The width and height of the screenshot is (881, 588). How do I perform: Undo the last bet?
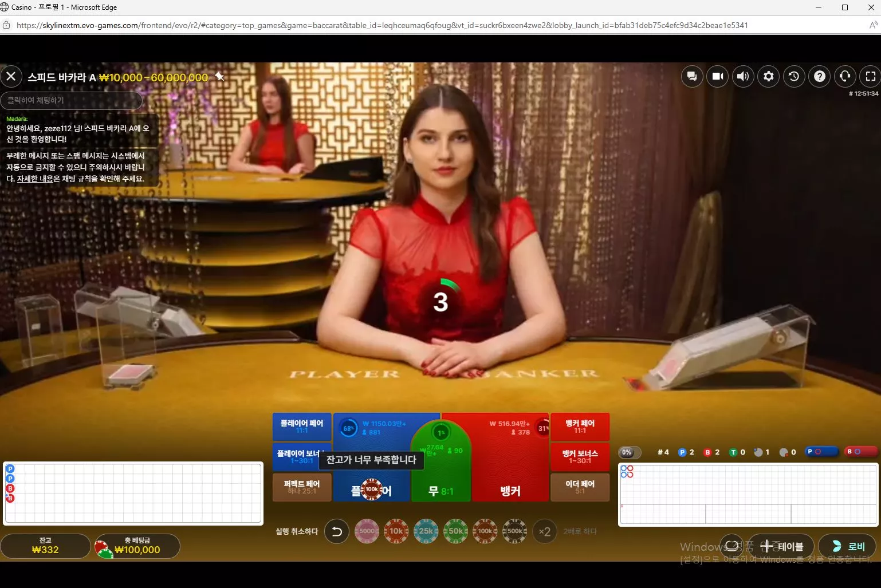337,531
